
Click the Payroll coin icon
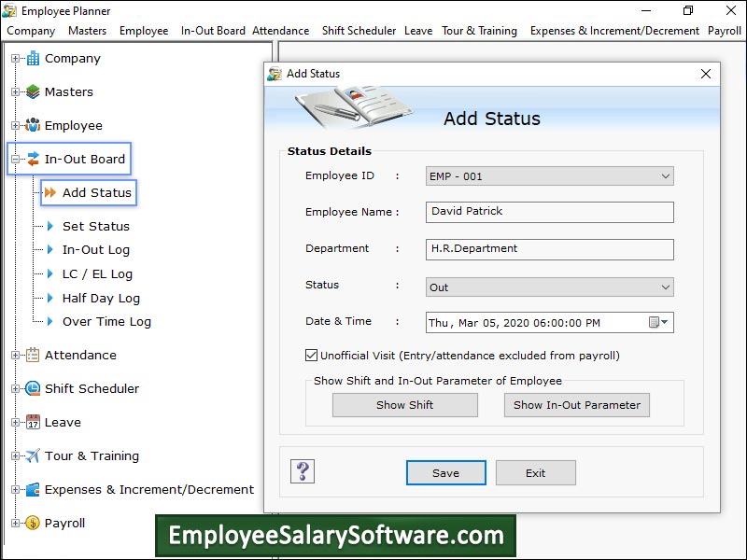33,524
